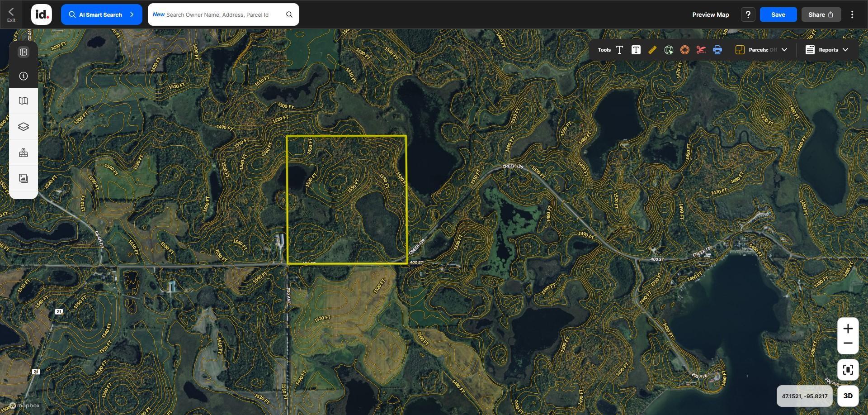Select the plain text tool
This screenshot has width=868, height=415.
[x=619, y=50]
